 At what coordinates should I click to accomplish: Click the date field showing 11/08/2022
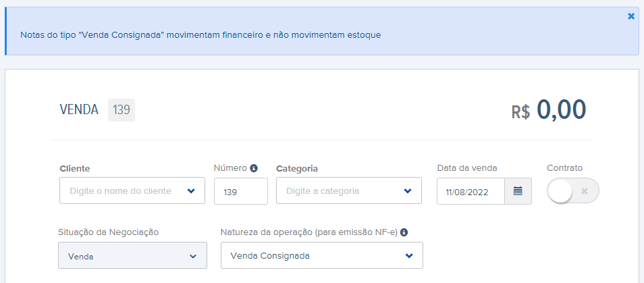pos(471,191)
